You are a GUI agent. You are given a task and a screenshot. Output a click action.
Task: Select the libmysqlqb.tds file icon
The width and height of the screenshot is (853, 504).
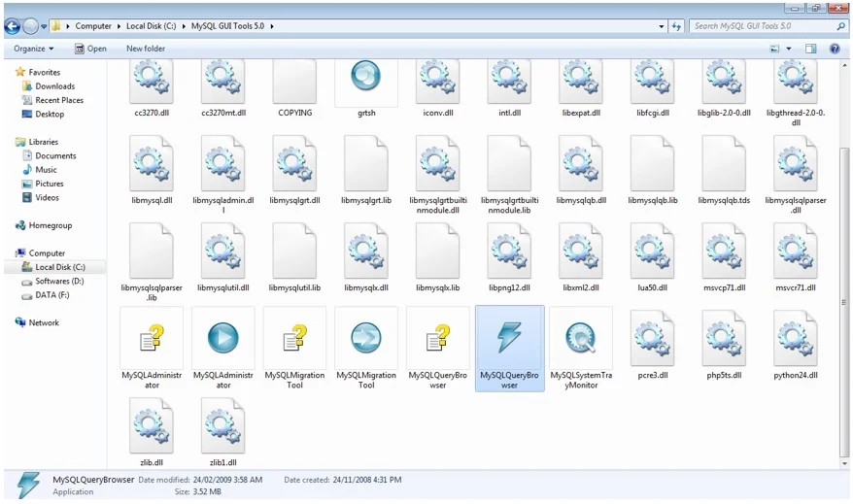click(x=724, y=163)
